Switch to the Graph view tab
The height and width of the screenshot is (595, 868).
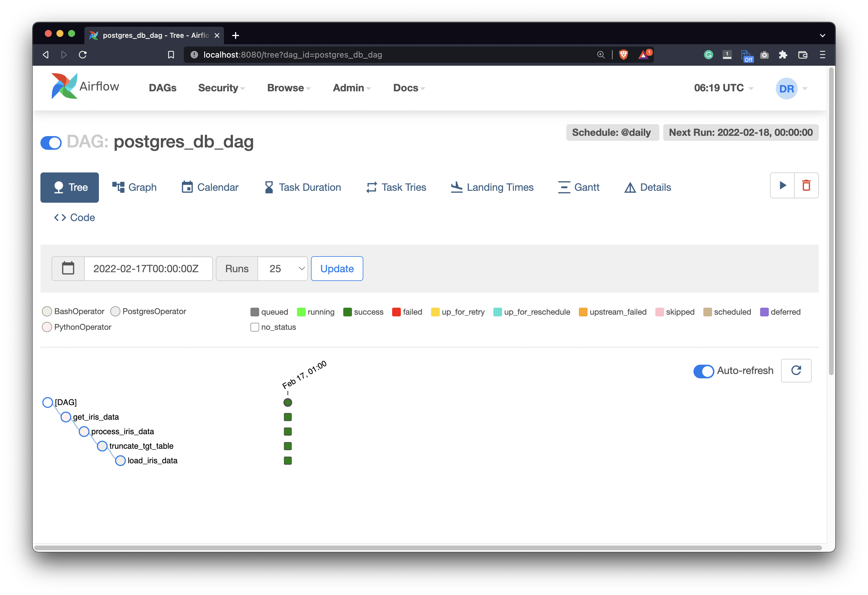(134, 187)
